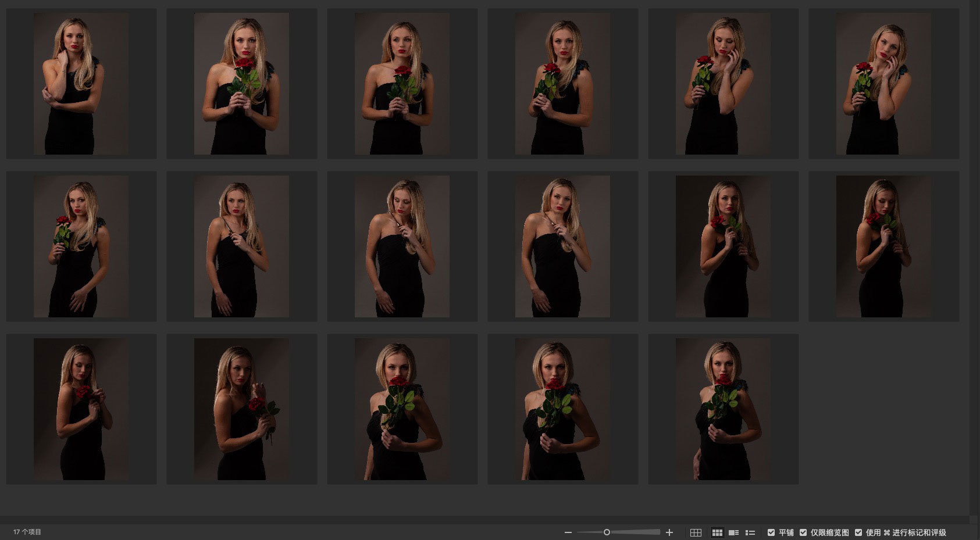
Task: Select the second thumbnail in top row
Action: click(241, 84)
